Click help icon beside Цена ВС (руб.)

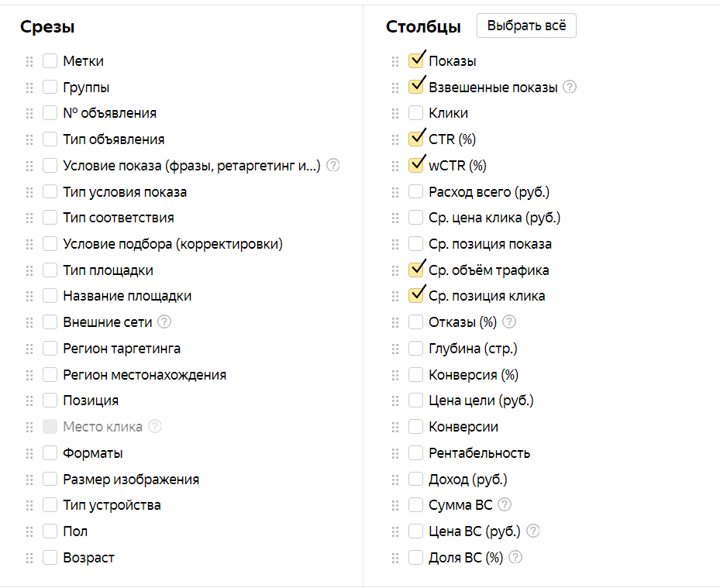(x=532, y=531)
